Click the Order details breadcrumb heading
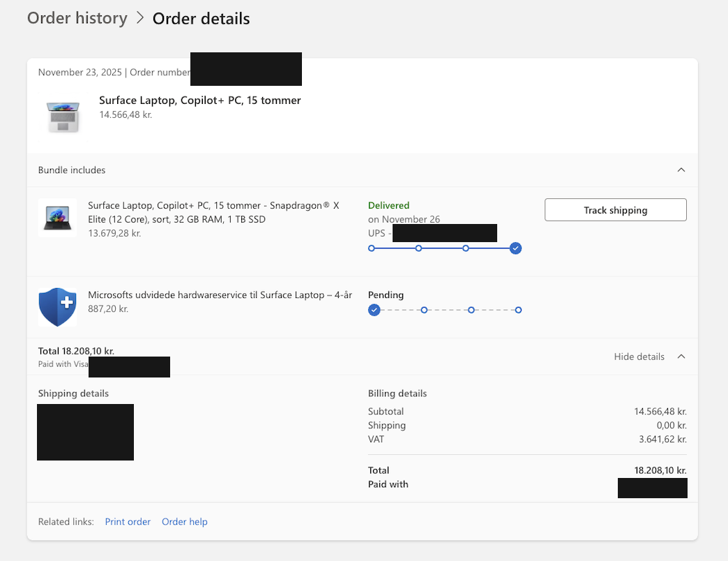Image resolution: width=728 pixels, height=561 pixels. 201,19
